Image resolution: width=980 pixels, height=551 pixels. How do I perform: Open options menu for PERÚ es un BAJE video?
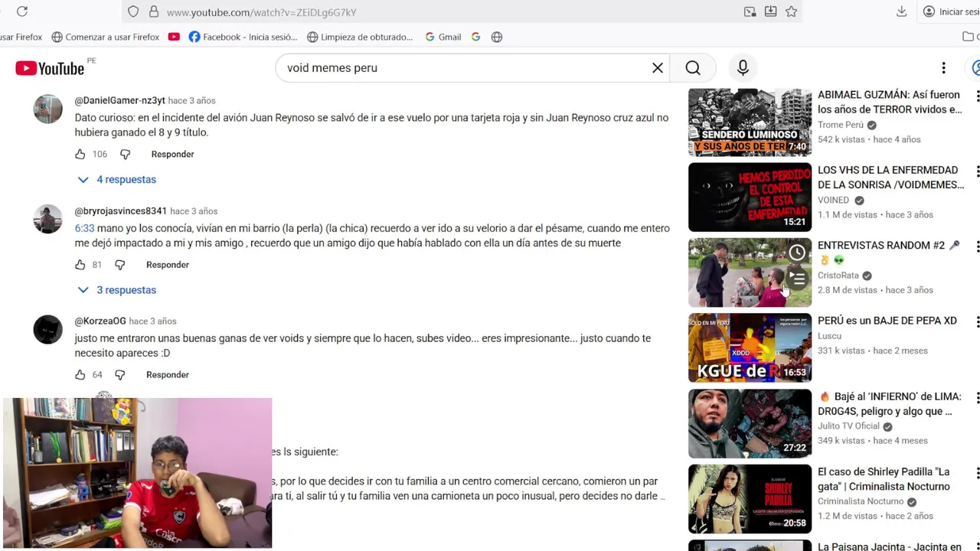[976, 321]
